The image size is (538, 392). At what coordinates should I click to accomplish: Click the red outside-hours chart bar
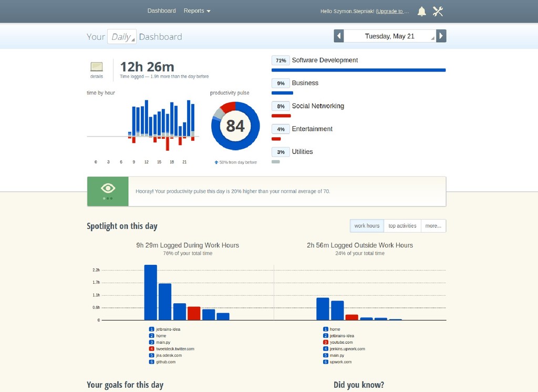pos(351,317)
